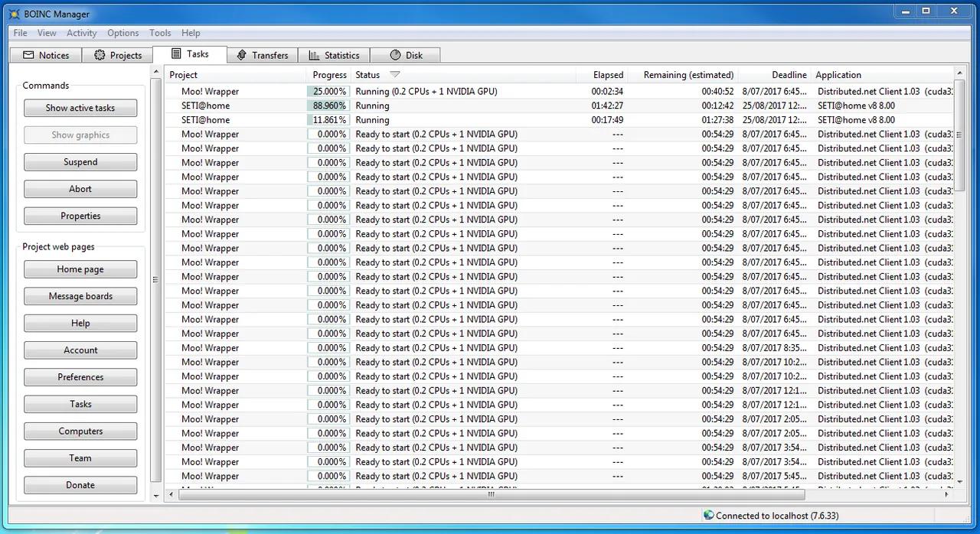Click the Show graphics button
980x534 pixels.
click(x=80, y=135)
